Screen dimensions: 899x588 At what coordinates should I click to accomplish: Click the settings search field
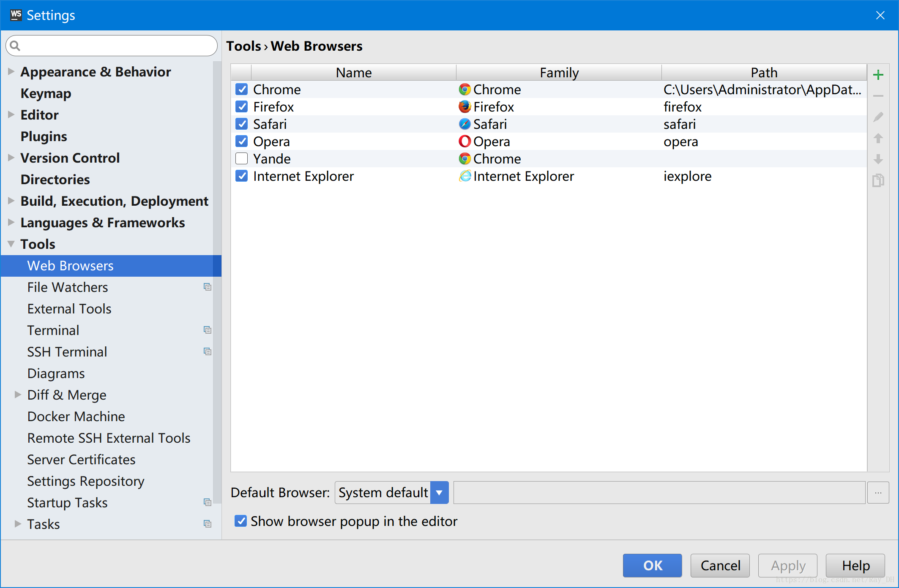click(x=112, y=46)
